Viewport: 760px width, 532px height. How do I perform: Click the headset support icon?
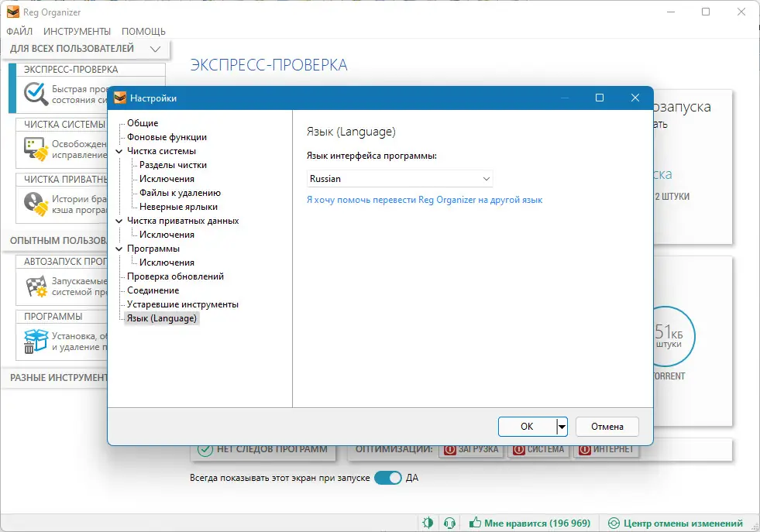coord(449,523)
